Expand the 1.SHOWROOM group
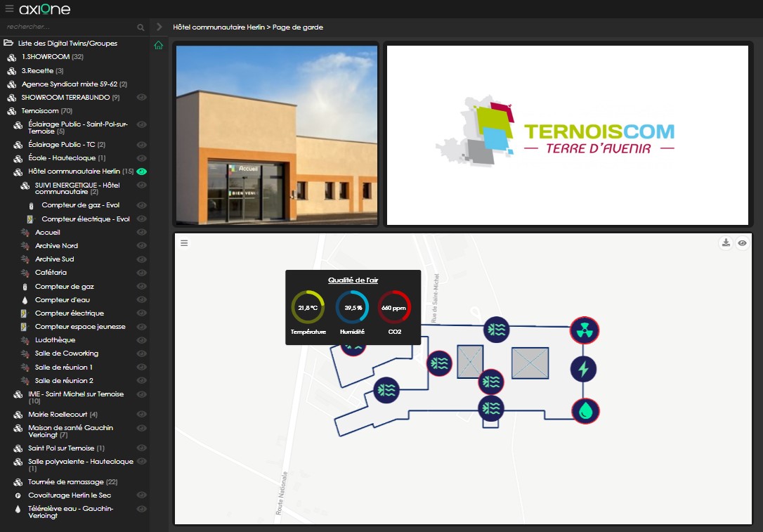Viewport: 763px width, 532px height. pyautogui.click(x=46, y=57)
